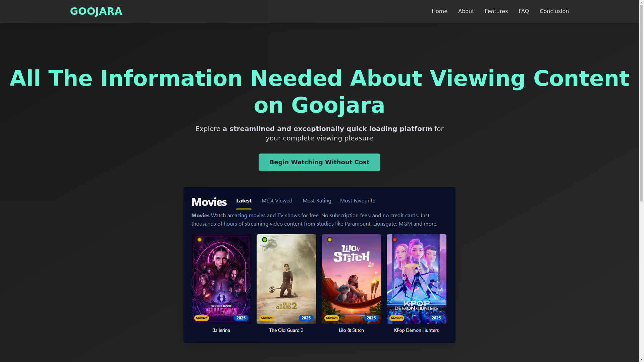Click the 2025 badge on Lilo & Stitch
Image resolution: width=644 pixels, height=362 pixels.
pyautogui.click(x=371, y=318)
